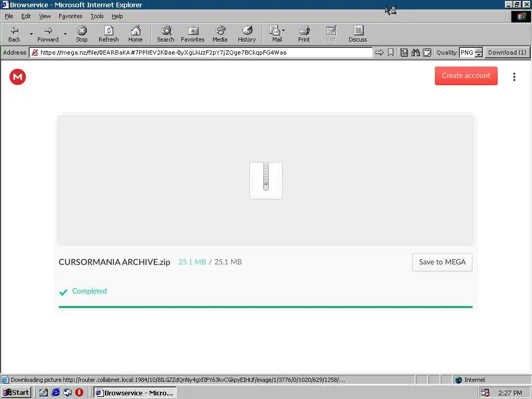Select the Browservice taskbar button
This screenshot has height=399, width=532.
coord(135,393)
